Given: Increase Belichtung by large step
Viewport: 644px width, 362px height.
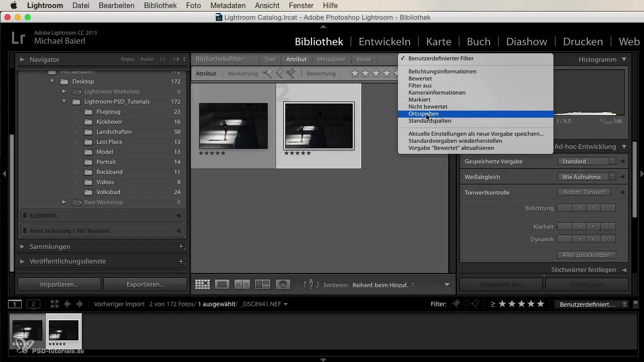Looking at the screenshot, I should tap(609, 208).
